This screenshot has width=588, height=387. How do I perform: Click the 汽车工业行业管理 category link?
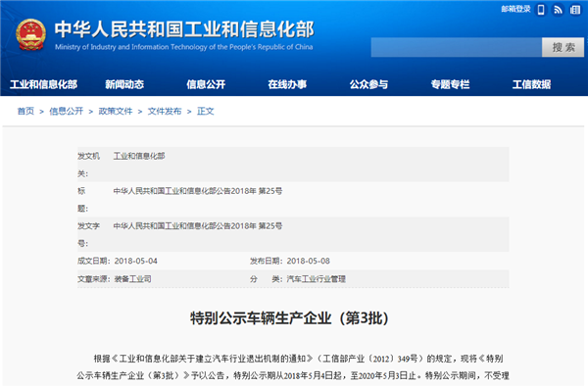point(316,279)
